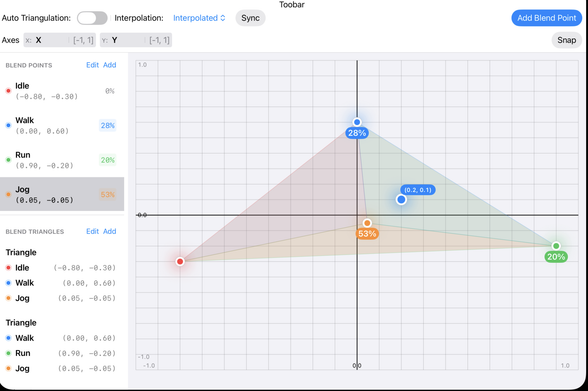Click the blue Walk point on graph

357,122
